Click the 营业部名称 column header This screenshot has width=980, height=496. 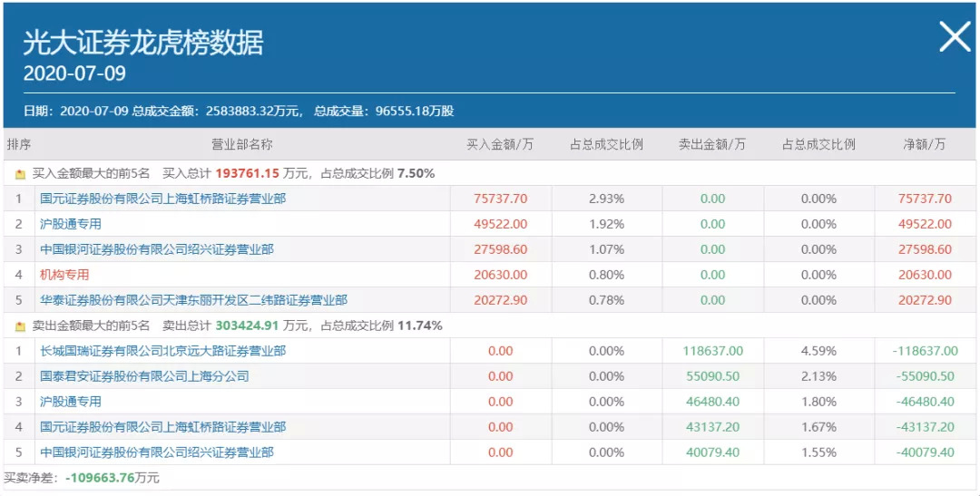click(x=241, y=144)
